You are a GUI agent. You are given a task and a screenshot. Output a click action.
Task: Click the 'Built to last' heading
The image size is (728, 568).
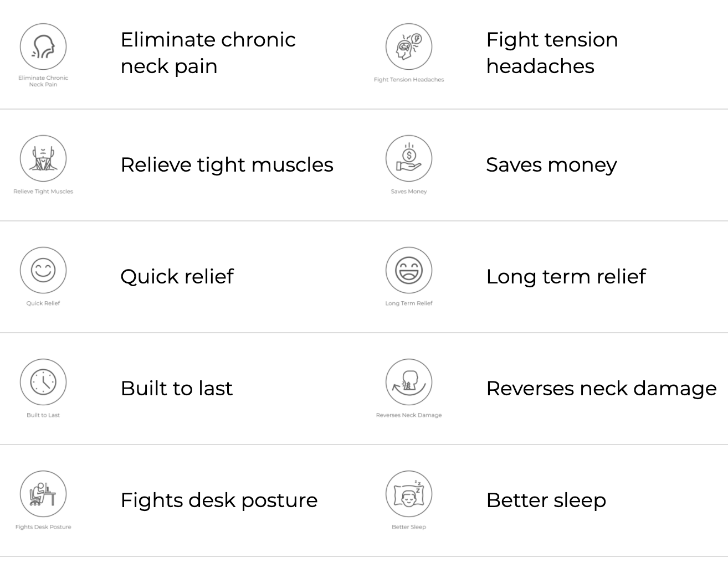coord(177,388)
